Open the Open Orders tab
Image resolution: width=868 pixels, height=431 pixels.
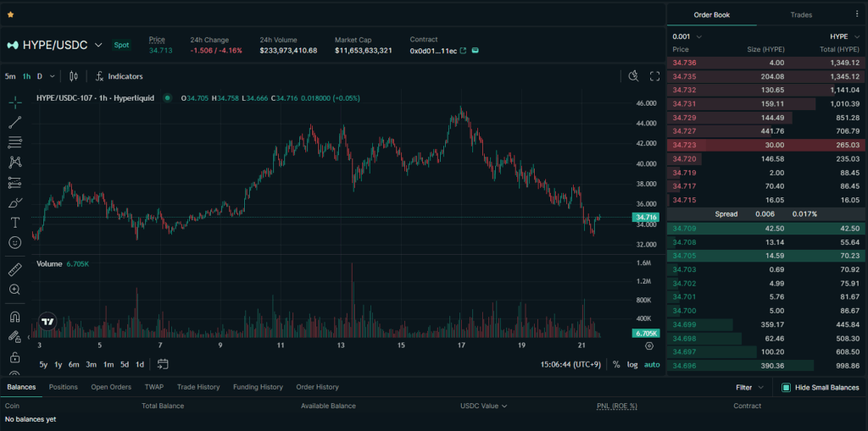point(111,387)
